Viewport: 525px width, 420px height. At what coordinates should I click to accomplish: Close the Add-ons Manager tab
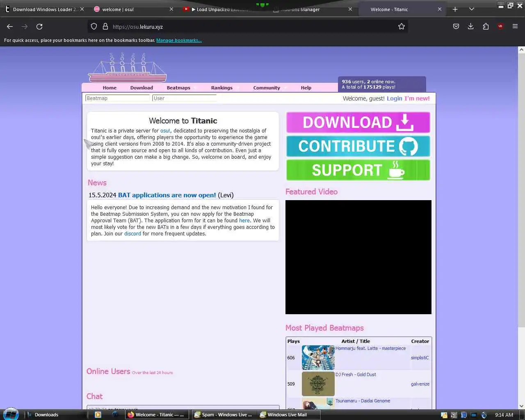(x=350, y=9)
